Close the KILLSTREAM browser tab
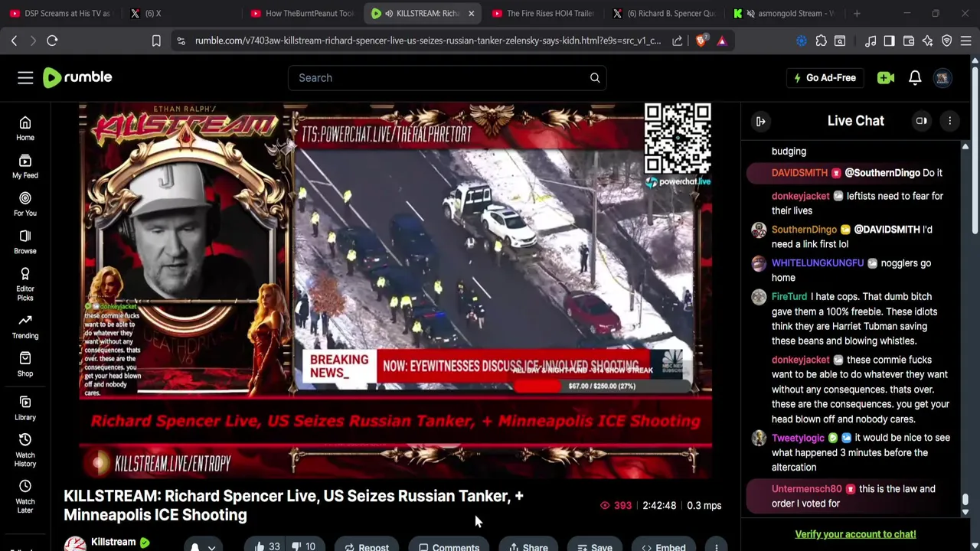 coord(471,13)
